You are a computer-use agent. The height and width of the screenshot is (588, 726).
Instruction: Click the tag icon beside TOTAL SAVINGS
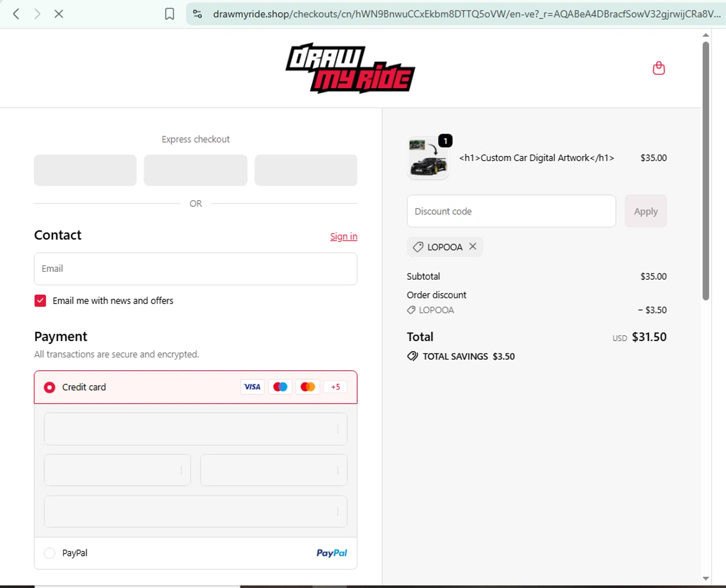pos(412,356)
